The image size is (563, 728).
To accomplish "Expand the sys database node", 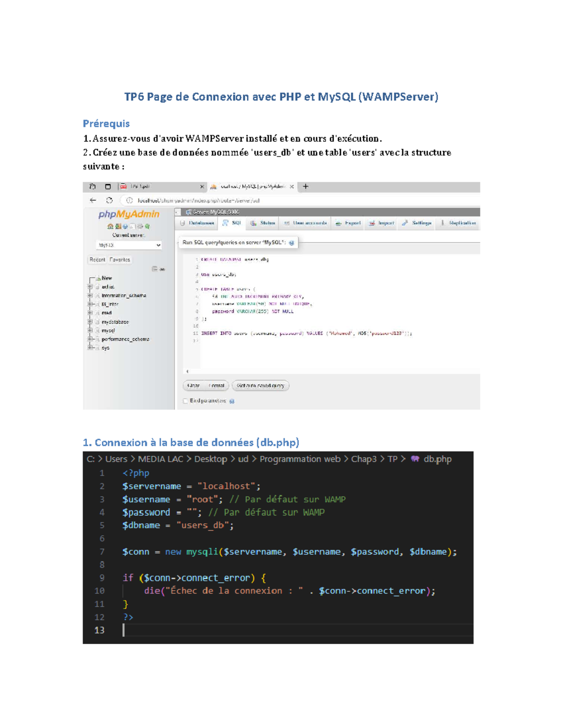I will (90, 348).
